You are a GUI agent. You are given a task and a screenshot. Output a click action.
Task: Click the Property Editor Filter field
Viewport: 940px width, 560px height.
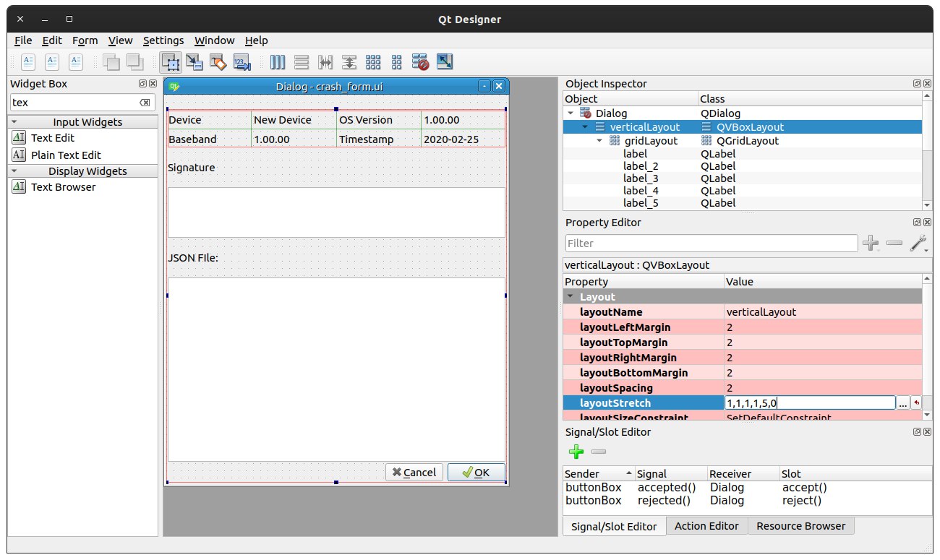712,244
